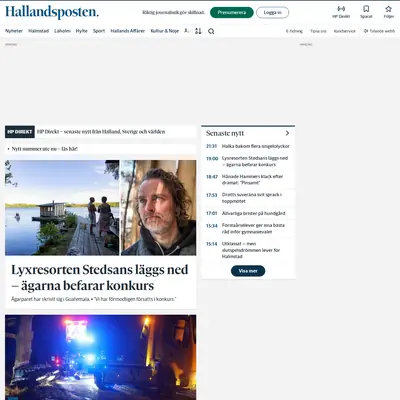Click the bearded man portrait photo
The height and width of the screenshot is (400, 400).
click(x=158, y=208)
